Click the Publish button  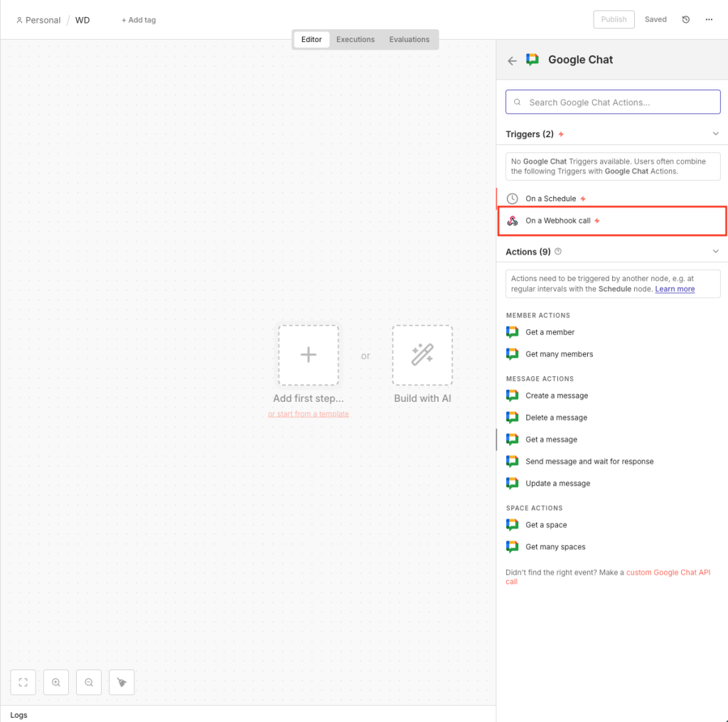click(614, 20)
